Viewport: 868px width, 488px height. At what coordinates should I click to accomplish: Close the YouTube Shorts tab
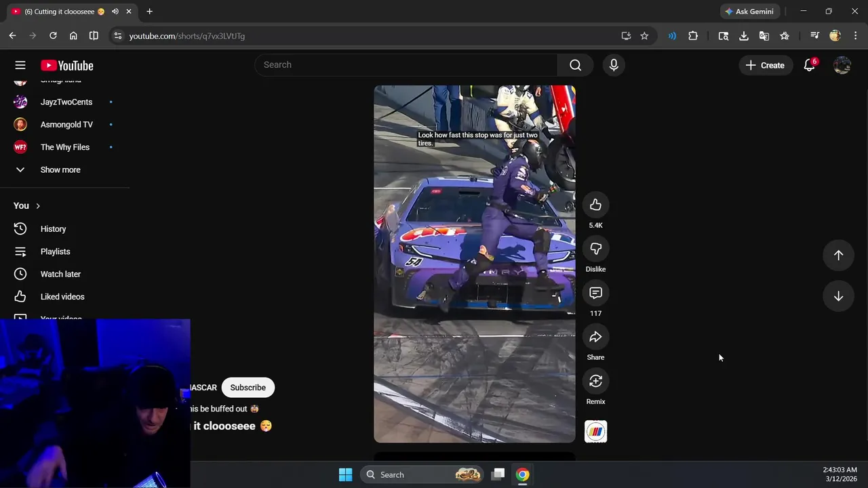tap(129, 12)
